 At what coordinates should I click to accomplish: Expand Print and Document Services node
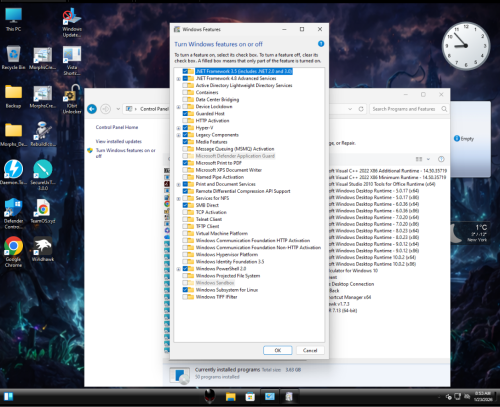178,185
